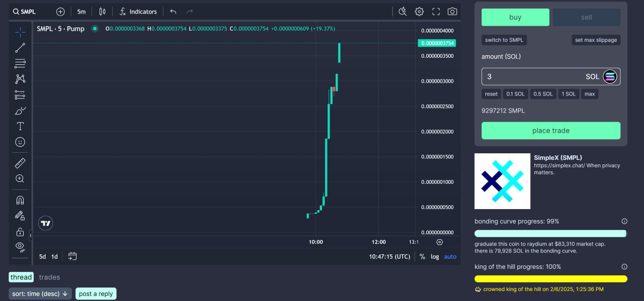The height and width of the screenshot is (301, 644).
Task: Set chart range to 1d
Action: 54,256
